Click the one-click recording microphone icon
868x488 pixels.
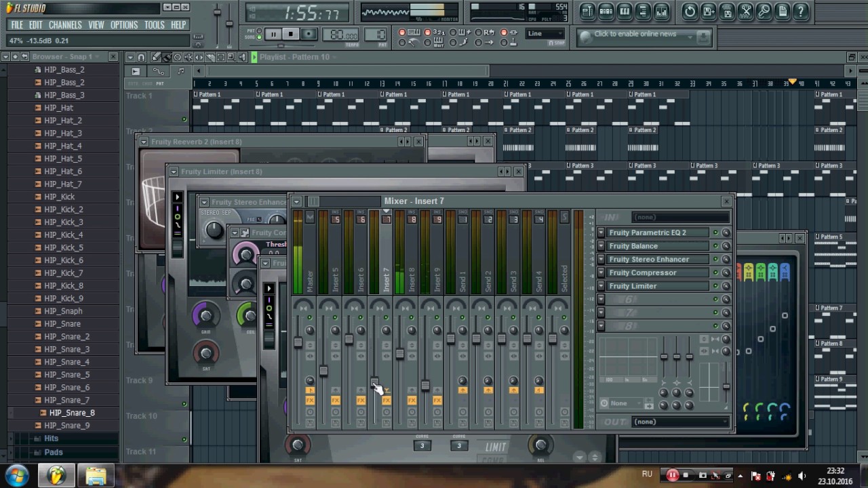(x=764, y=12)
